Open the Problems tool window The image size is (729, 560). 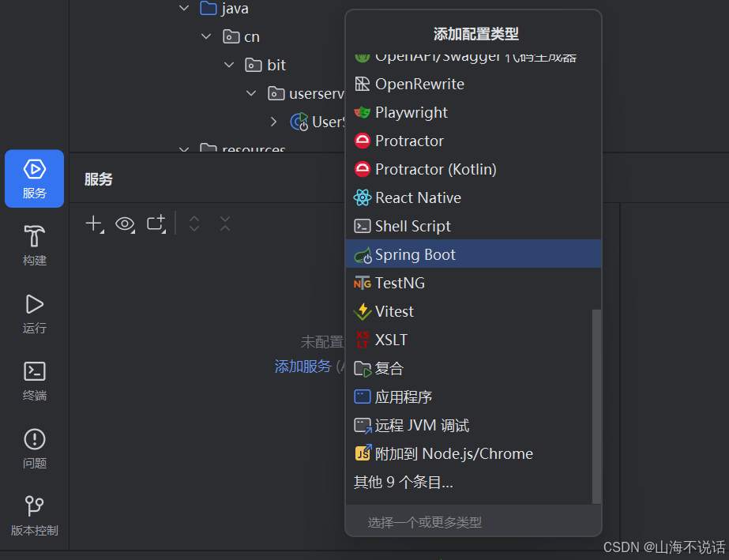[x=35, y=449]
